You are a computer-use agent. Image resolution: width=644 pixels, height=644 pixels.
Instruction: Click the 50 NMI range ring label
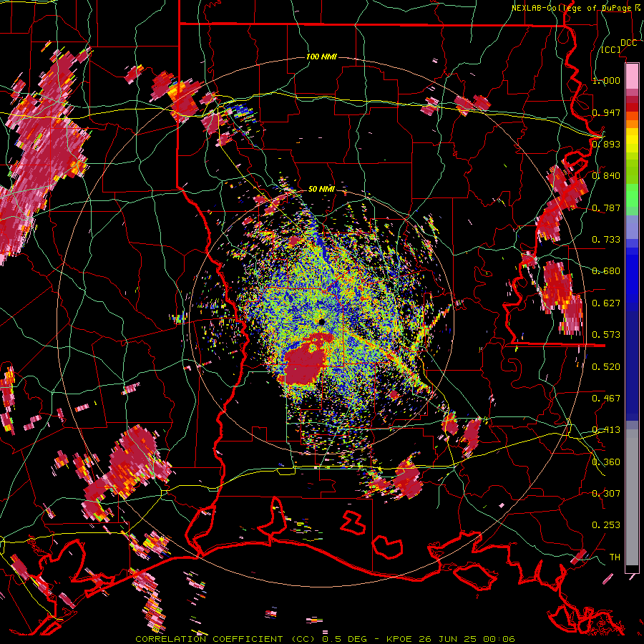[321, 189]
